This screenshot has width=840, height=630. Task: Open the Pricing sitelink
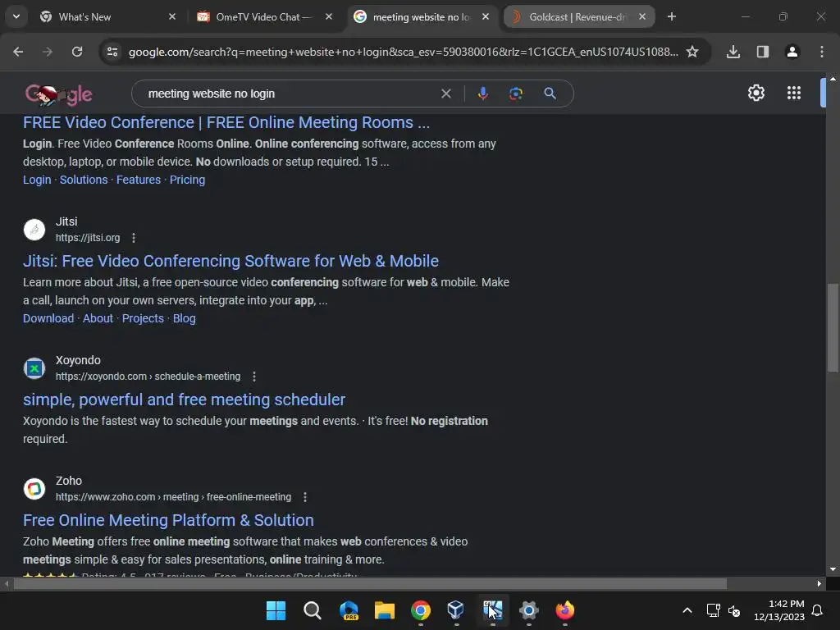[x=188, y=180]
